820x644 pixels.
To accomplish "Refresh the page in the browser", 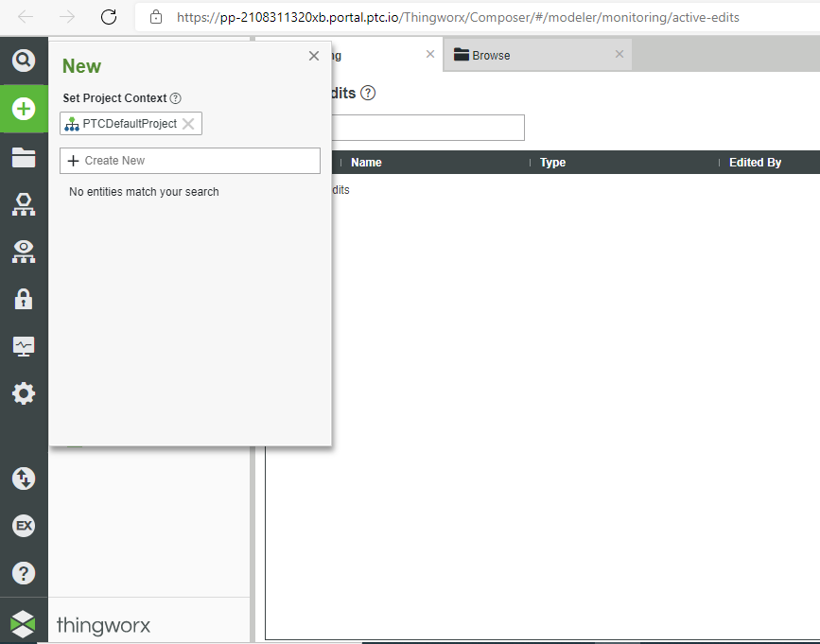I will tap(108, 16).
